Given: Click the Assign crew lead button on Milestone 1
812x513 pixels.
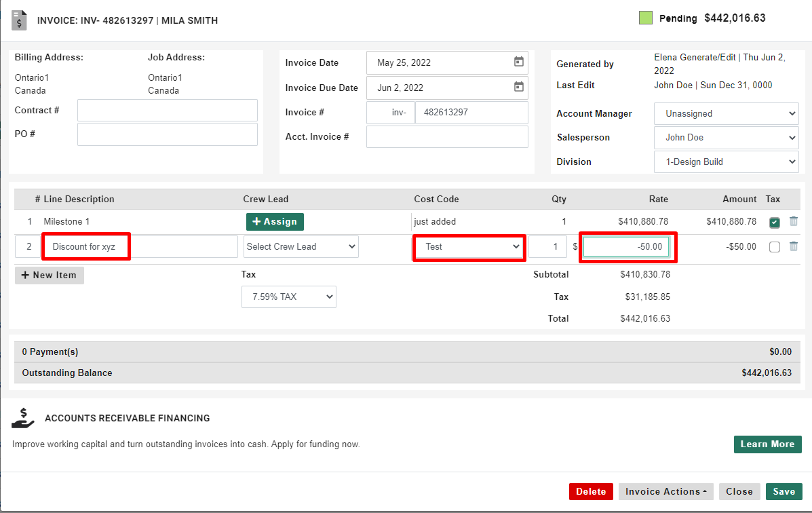Looking at the screenshot, I should coord(274,221).
